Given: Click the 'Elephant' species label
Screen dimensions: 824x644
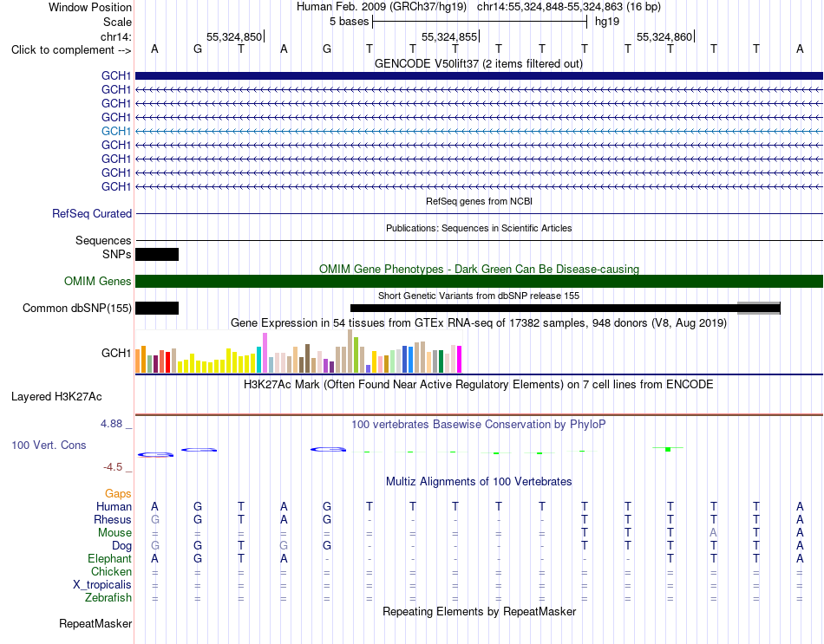Looking at the screenshot, I should (109, 559).
